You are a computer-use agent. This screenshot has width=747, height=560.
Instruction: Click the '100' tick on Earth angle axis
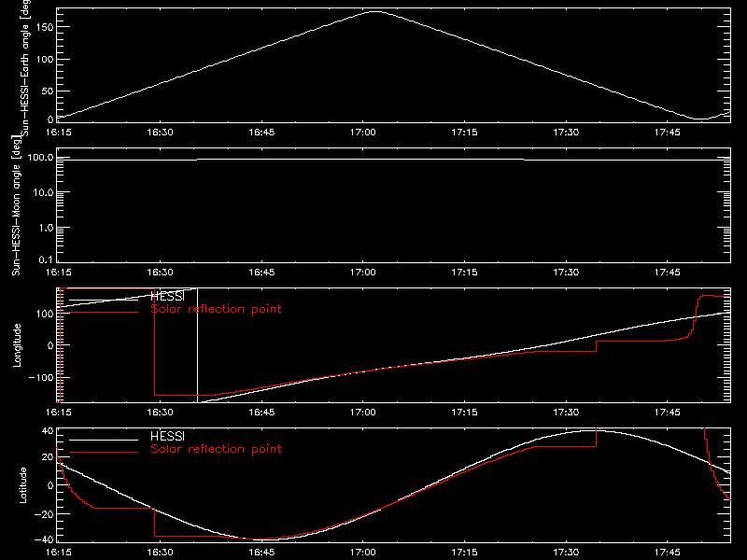click(44, 60)
